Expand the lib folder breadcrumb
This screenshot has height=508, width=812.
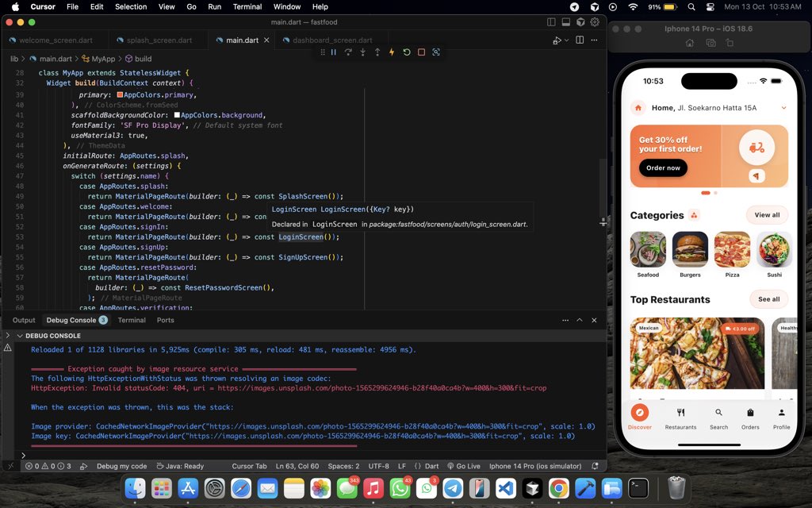pos(13,58)
